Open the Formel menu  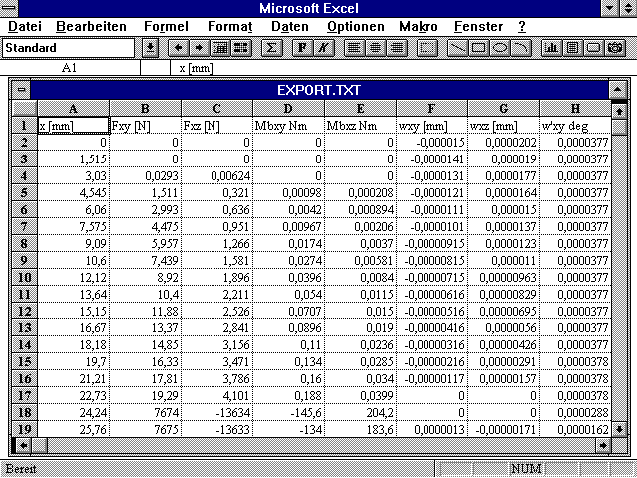167,26
